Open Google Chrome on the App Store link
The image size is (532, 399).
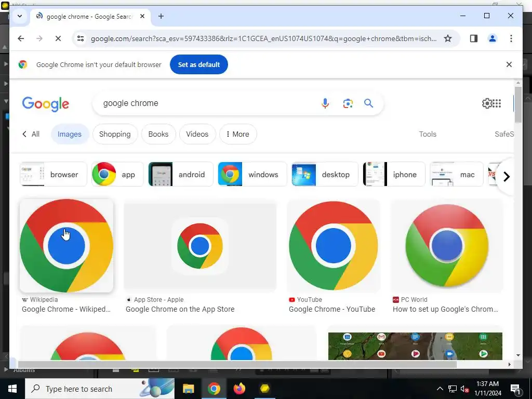coord(180,309)
